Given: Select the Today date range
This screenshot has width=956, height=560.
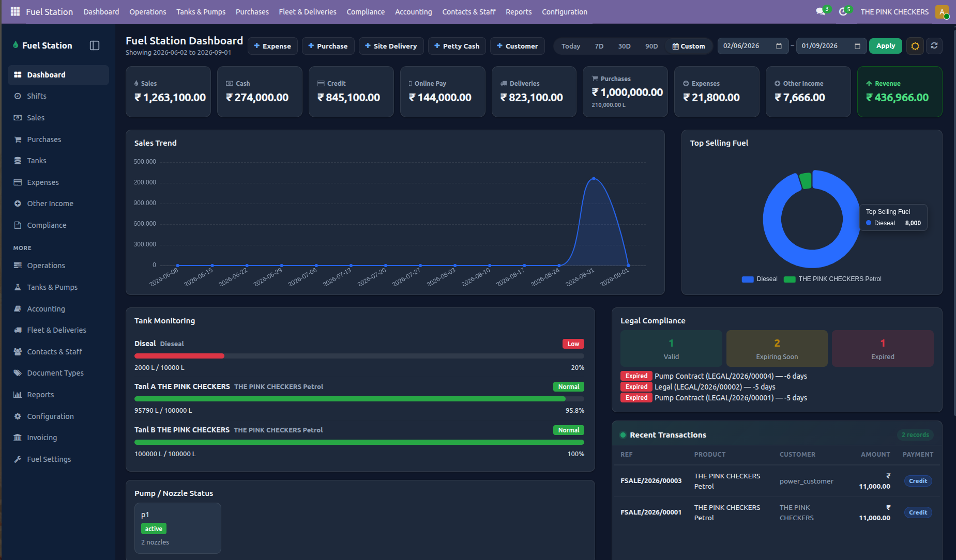Looking at the screenshot, I should point(571,46).
